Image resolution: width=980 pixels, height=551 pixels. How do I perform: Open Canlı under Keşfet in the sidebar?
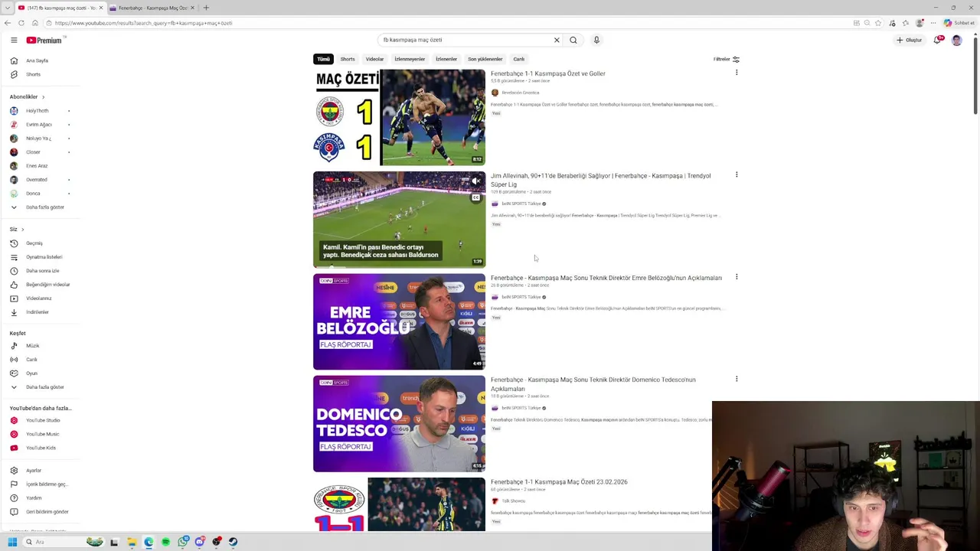tap(31, 360)
